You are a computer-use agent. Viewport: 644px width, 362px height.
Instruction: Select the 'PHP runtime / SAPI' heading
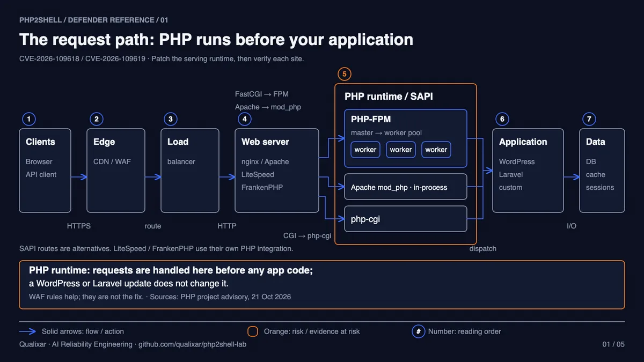[389, 97]
